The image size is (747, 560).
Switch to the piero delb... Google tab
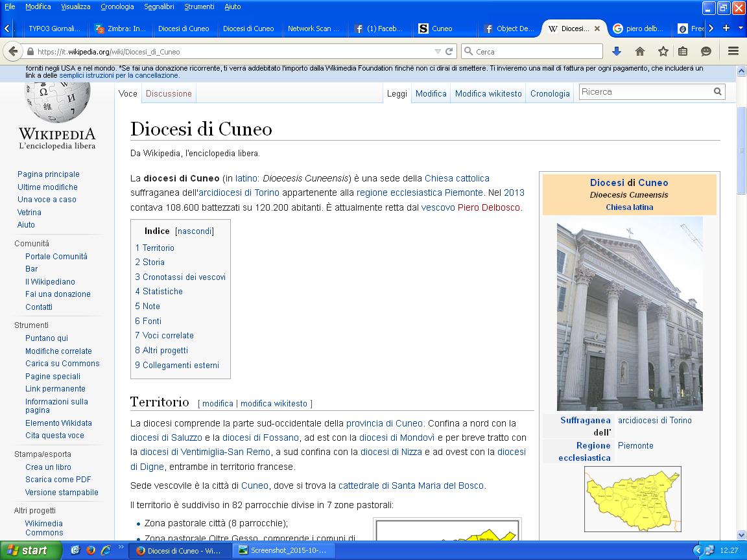(x=637, y=29)
